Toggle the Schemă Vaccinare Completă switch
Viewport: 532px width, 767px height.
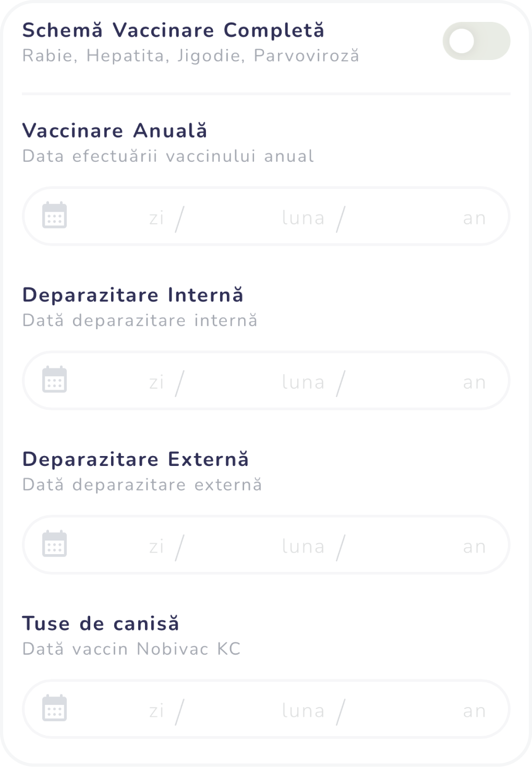476,41
